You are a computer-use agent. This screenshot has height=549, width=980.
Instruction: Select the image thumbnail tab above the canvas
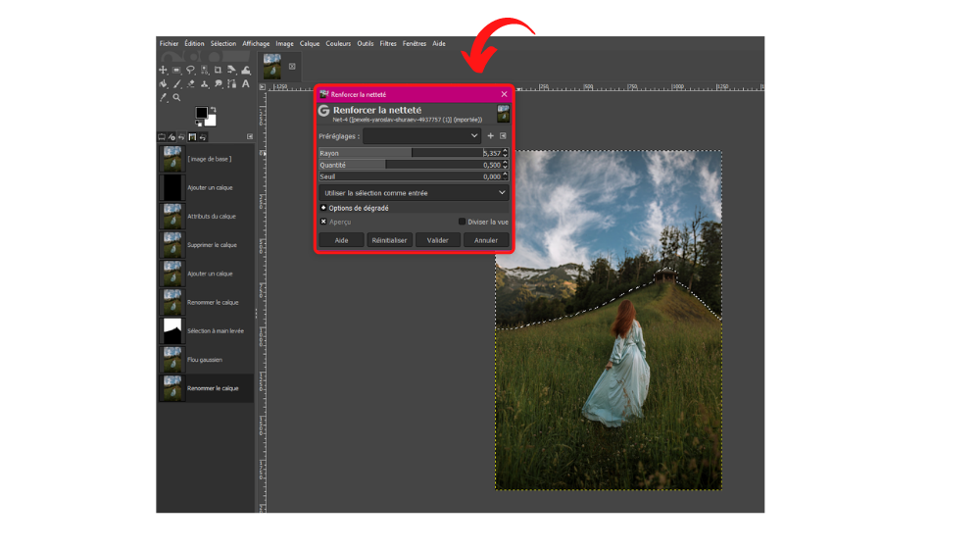[x=272, y=67]
